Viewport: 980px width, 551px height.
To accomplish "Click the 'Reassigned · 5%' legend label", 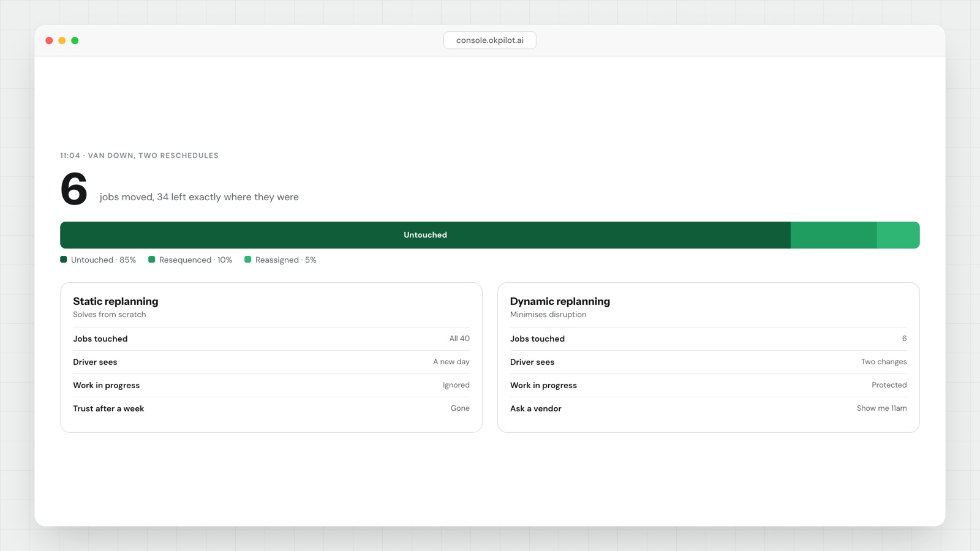I will (x=286, y=260).
